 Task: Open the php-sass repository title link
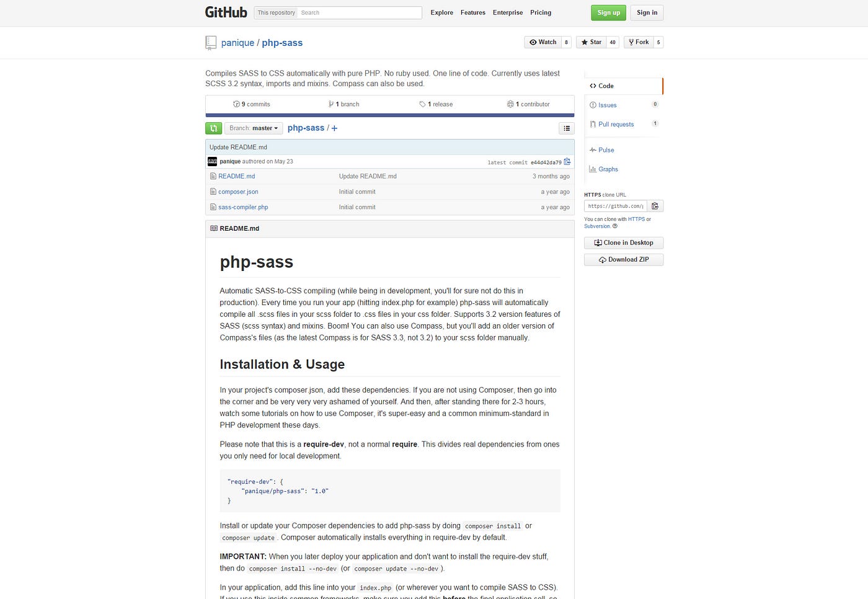[x=282, y=43]
